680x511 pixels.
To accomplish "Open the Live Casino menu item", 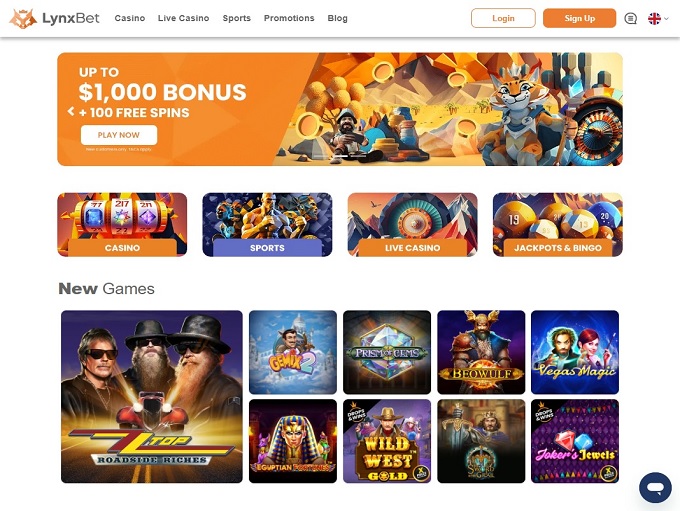I will 183,18.
